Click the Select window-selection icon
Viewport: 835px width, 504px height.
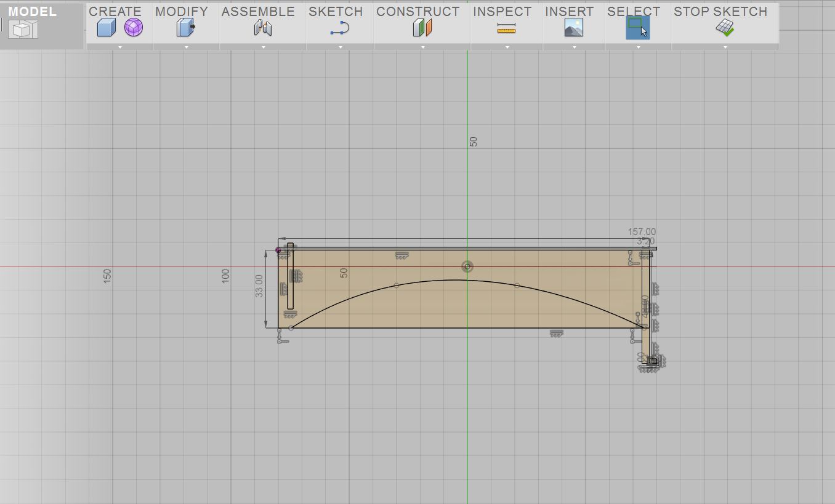tap(637, 28)
